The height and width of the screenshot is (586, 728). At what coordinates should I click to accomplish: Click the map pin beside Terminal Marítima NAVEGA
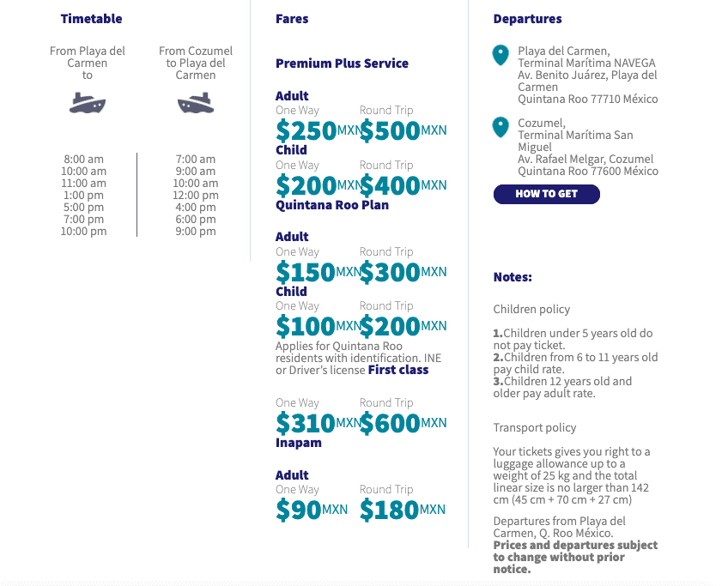tap(500, 56)
